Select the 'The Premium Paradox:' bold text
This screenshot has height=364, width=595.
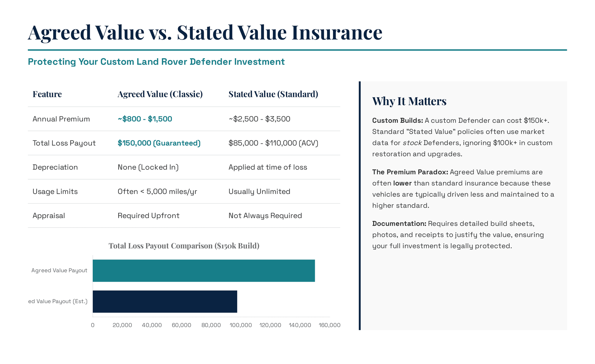click(x=410, y=172)
